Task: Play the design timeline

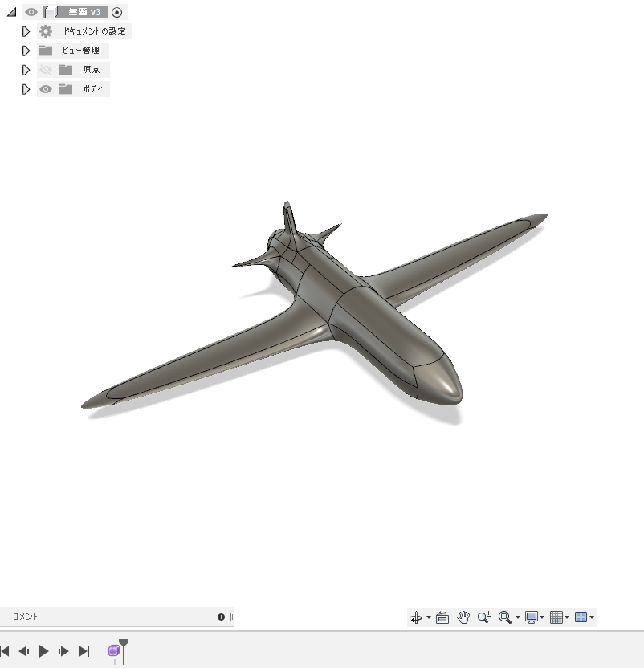Action: point(43,651)
